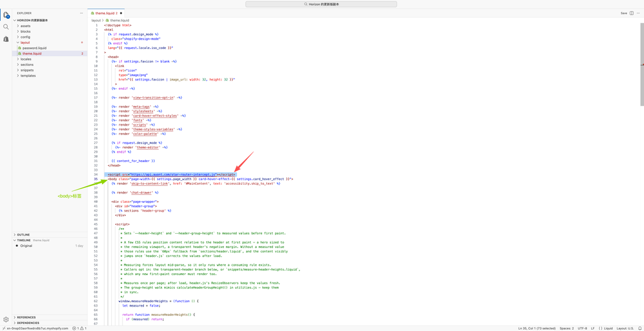The height and width of the screenshot is (331, 644).
Task: Expand the config folder
Action: pos(25,37)
